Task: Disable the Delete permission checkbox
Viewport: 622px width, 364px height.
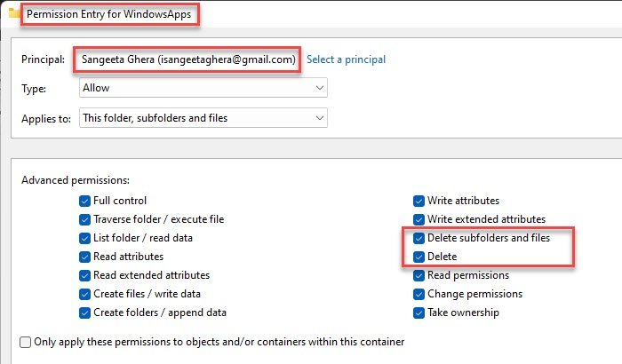Action: pos(419,257)
